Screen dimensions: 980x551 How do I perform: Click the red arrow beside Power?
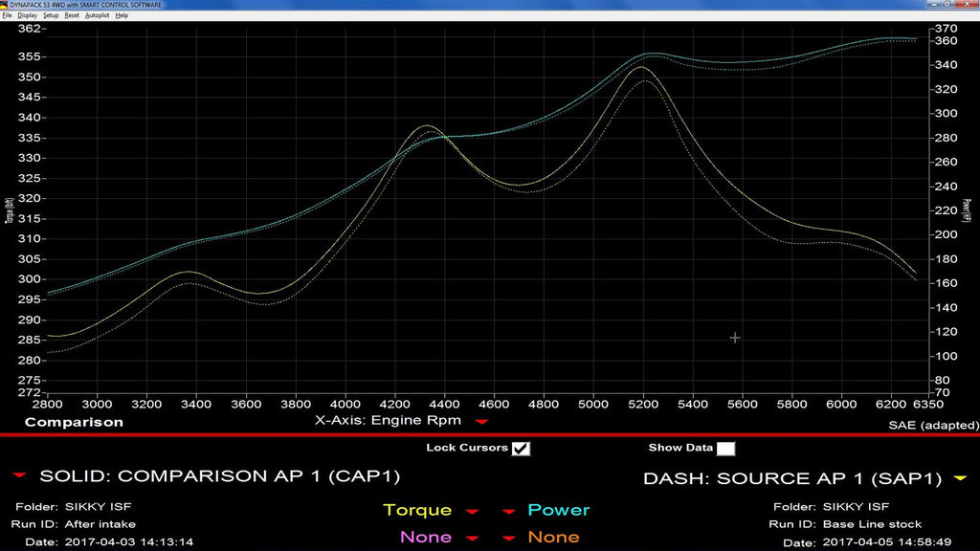tap(510, 512)
